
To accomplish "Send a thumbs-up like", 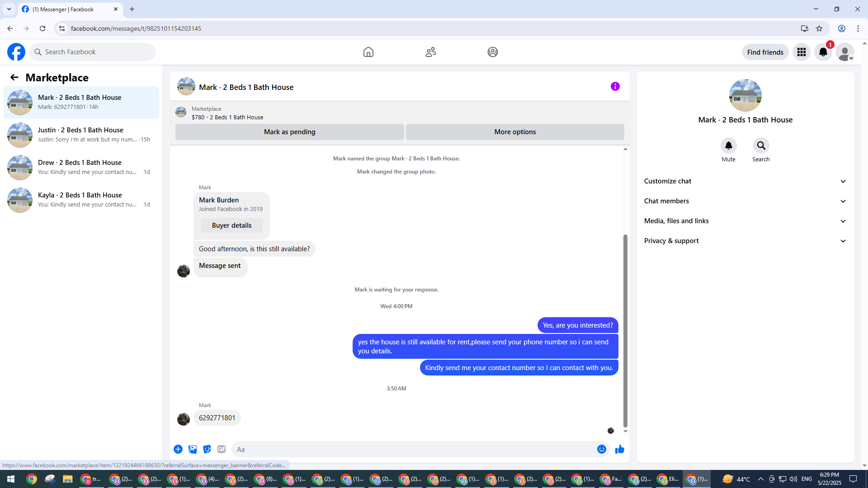I will point(620,449).
